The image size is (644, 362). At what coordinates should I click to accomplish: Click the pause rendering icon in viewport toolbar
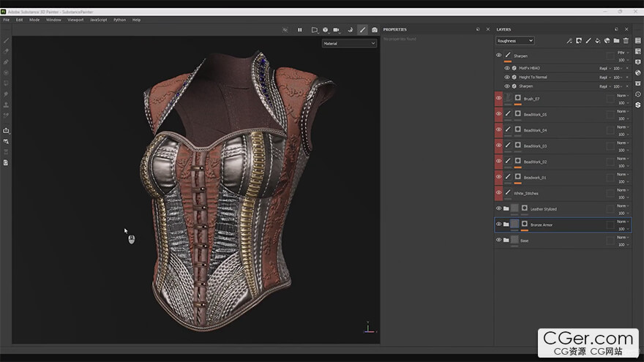click(x=300, y=30)
